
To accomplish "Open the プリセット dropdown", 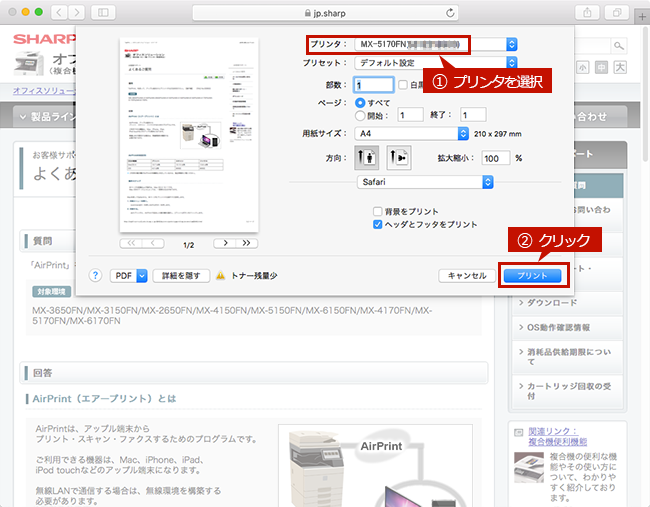I will click(436, 63).
